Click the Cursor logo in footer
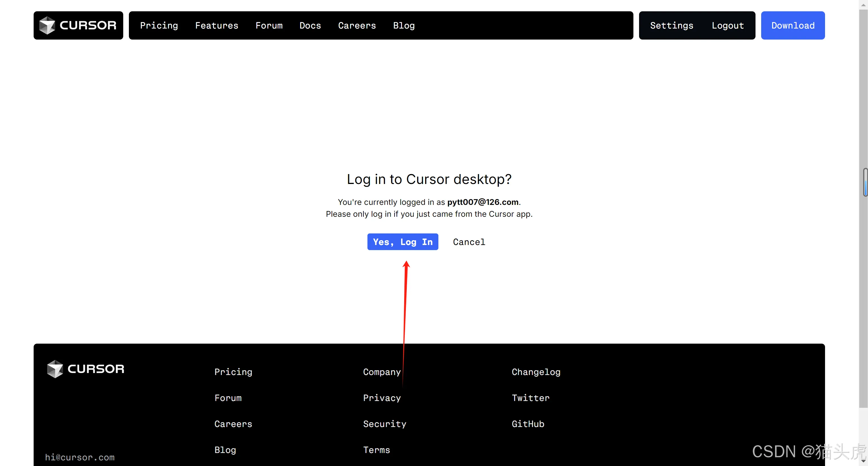 (86, 369)
